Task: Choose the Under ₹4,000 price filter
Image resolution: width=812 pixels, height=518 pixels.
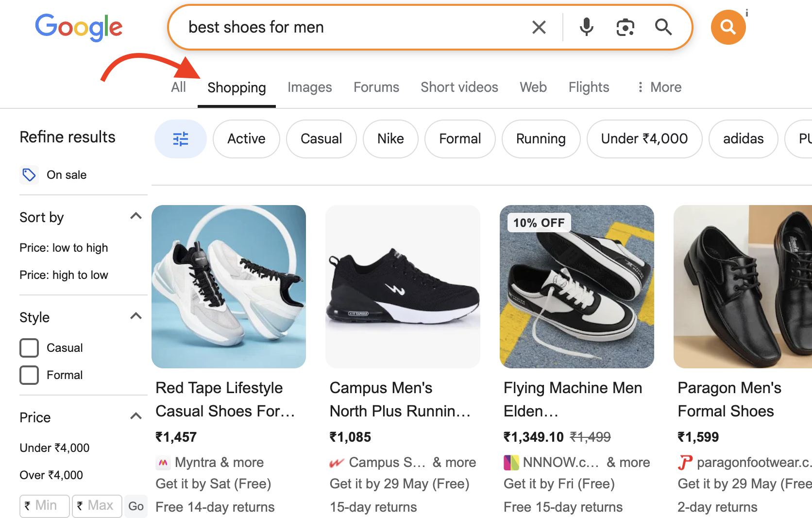Action: [54, 448]
